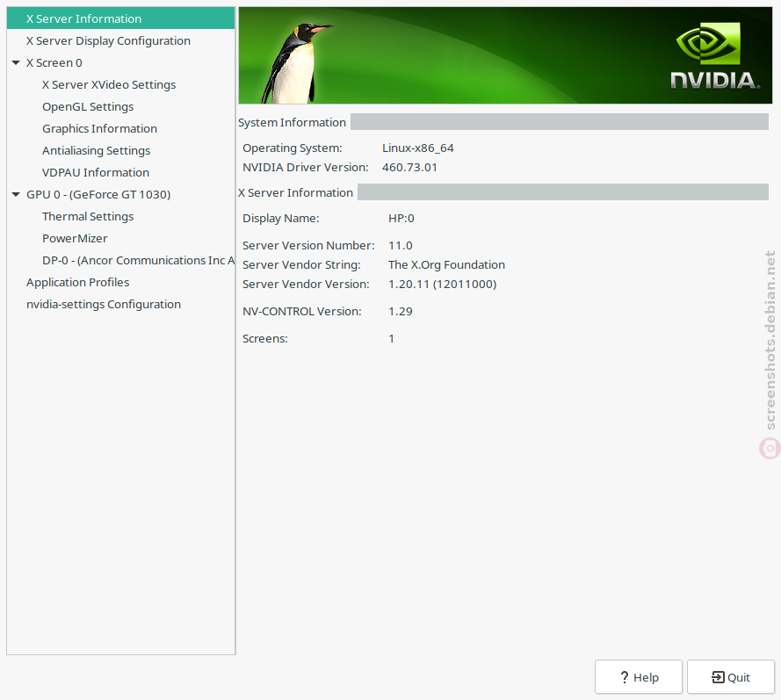Viewport: 781px width, 700px height.
Task: Click the System Information section heading
Action: [x=292, y=122]
